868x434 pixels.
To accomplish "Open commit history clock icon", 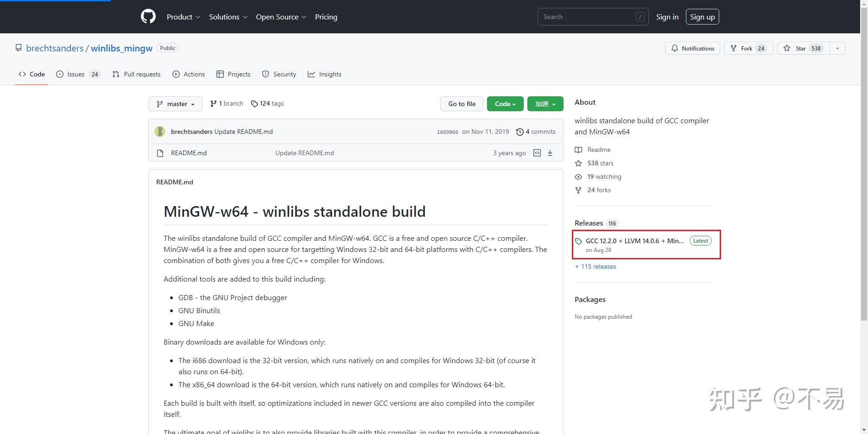I will click(x=520, y=132).
